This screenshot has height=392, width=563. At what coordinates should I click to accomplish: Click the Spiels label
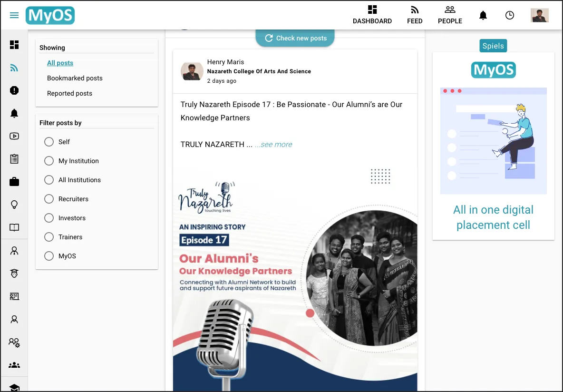(x=493, y=46)
